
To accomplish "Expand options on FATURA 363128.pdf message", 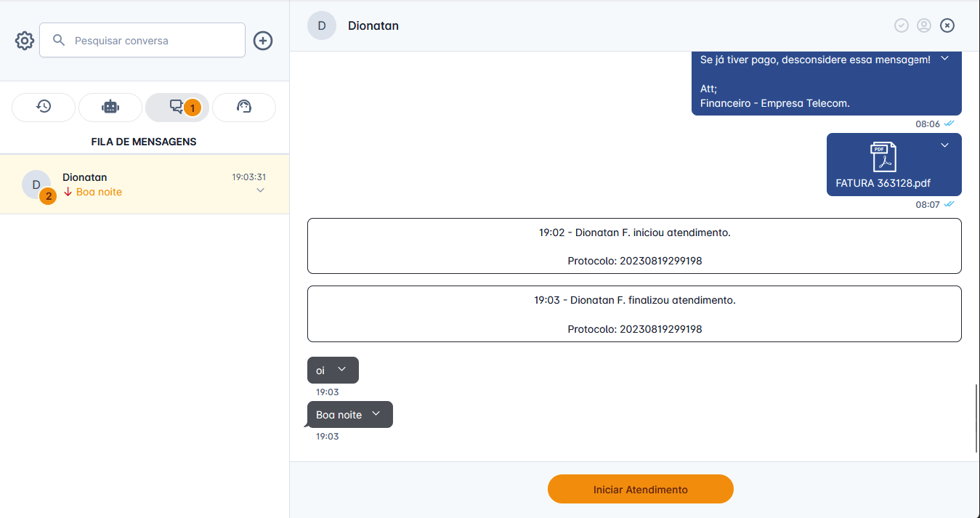I will tap(945, 145).
